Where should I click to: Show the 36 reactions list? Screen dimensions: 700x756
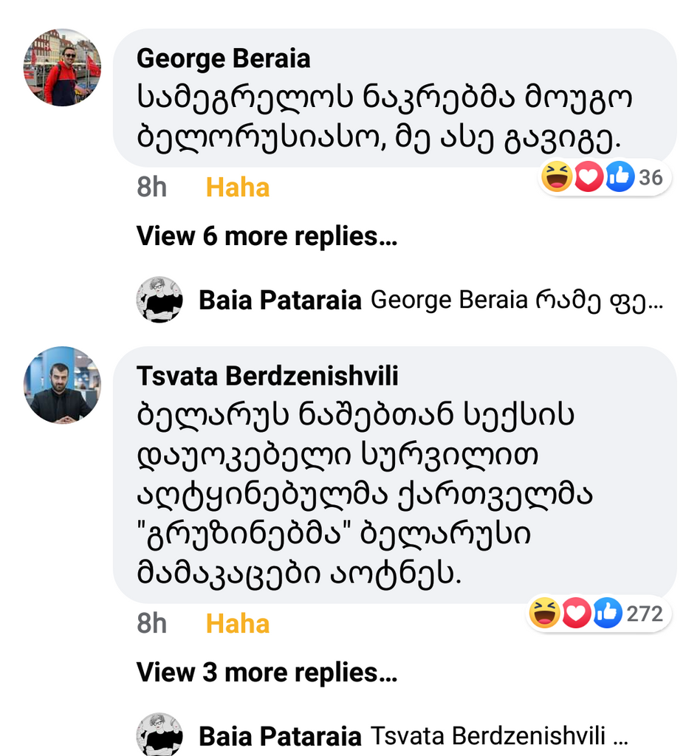coord(651,177)
